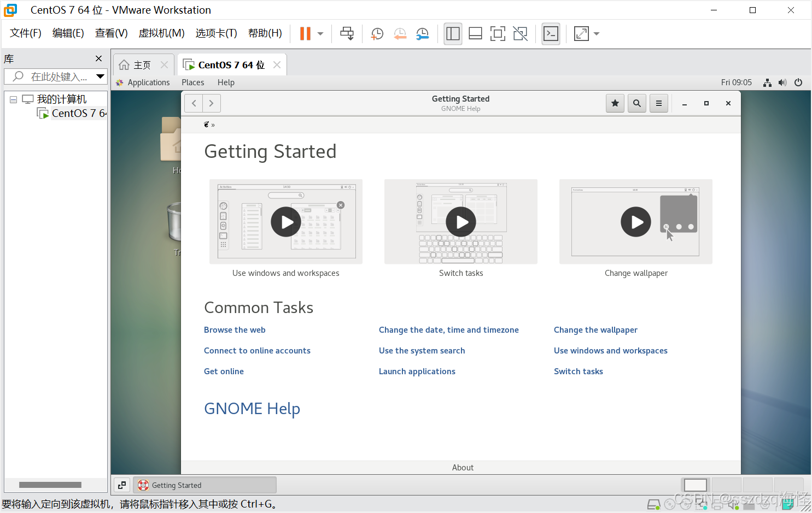Open Change the wallpaper link
Viewport: 812px width, 513px height.
tap(595, 330)
